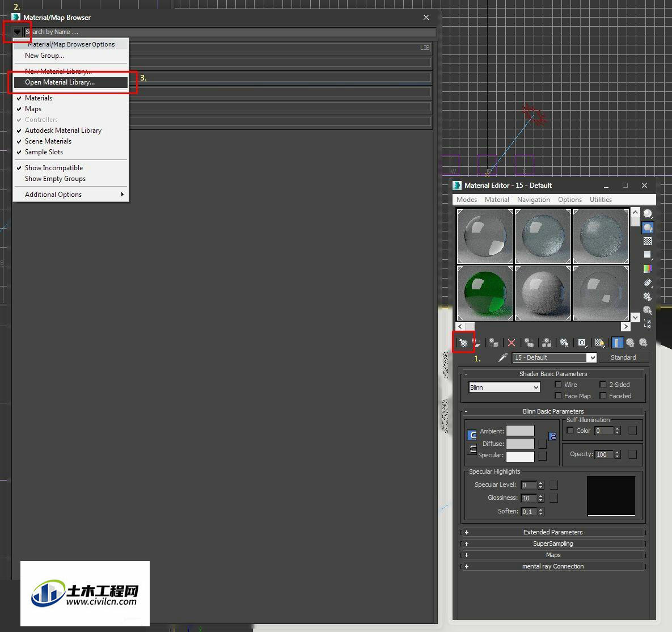Click the Material ID Channel icon
Screen dimensions: 672x632
pos(582,343)
